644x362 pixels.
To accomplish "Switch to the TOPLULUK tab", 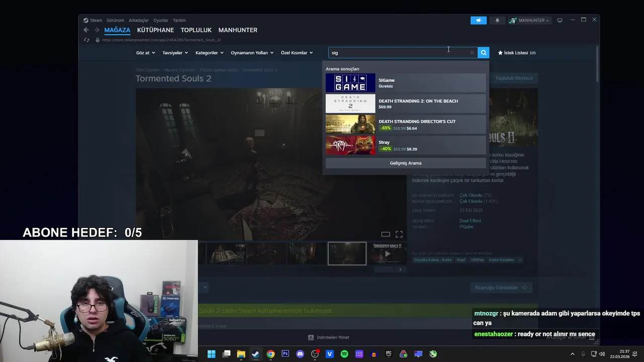I will tap(196, 30).
